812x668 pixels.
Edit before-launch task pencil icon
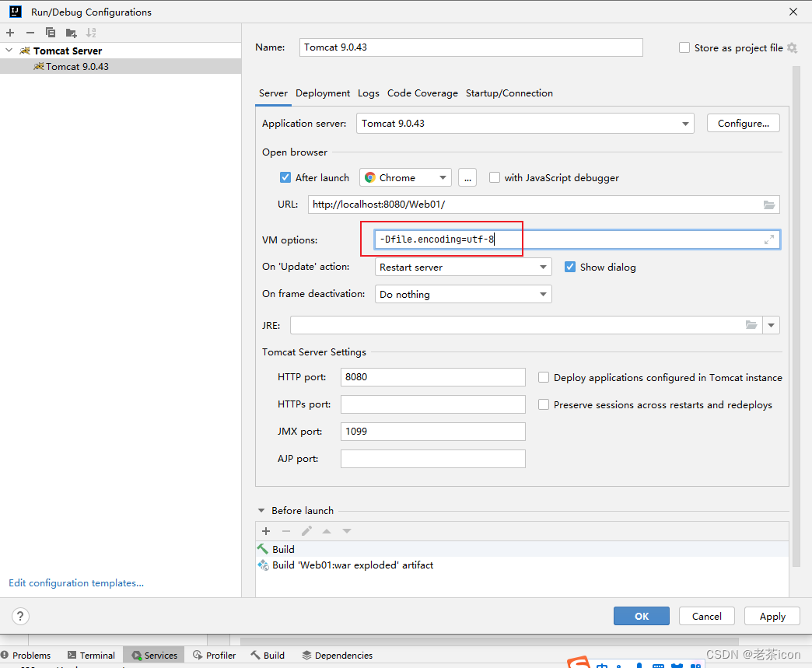click(306, 531)
